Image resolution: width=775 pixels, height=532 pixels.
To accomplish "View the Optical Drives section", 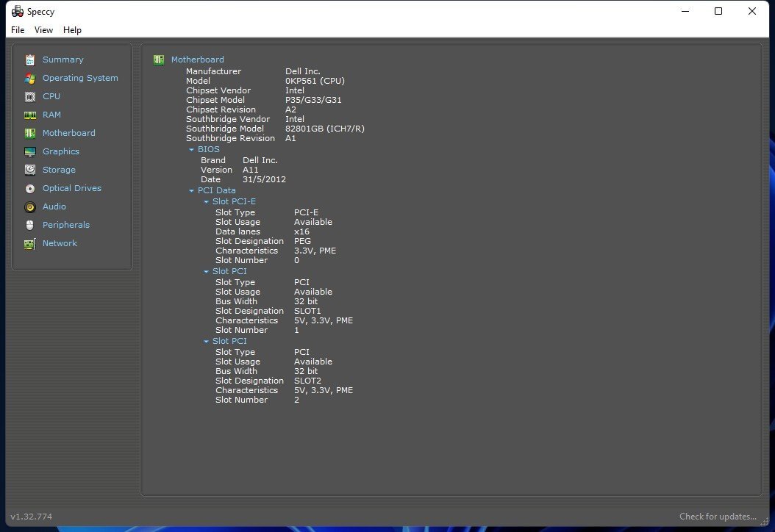I will click(71, 187).
